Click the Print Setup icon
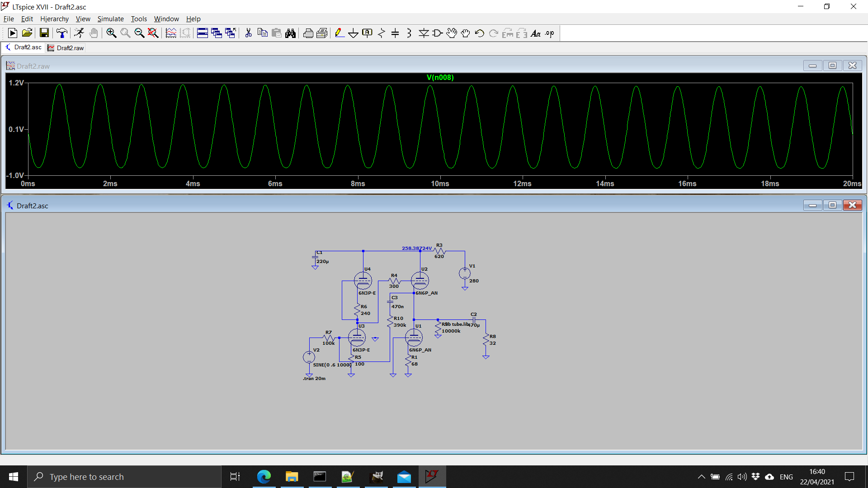Viewport: 868px width, 488px height. pyautogui.click(x=308, y=33)
